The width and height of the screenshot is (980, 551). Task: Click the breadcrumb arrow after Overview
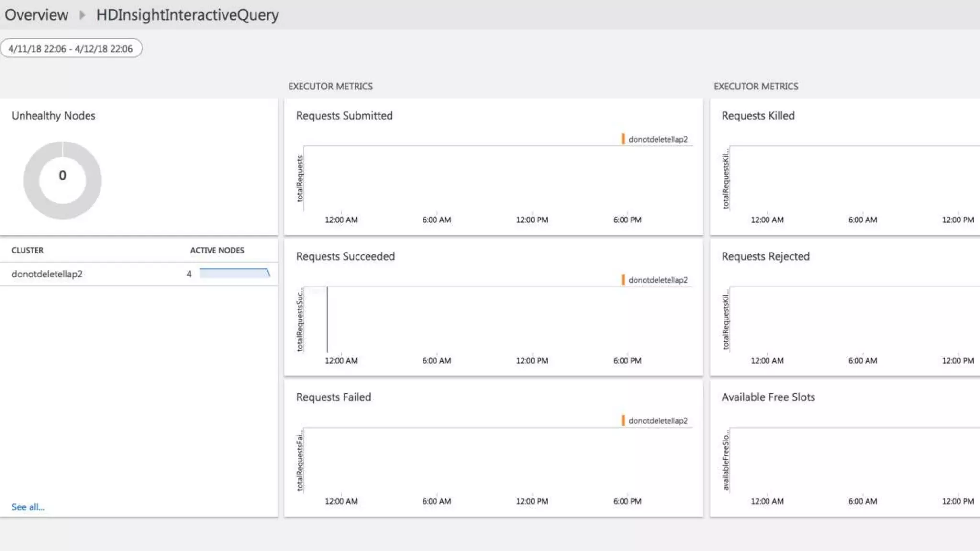82,15
